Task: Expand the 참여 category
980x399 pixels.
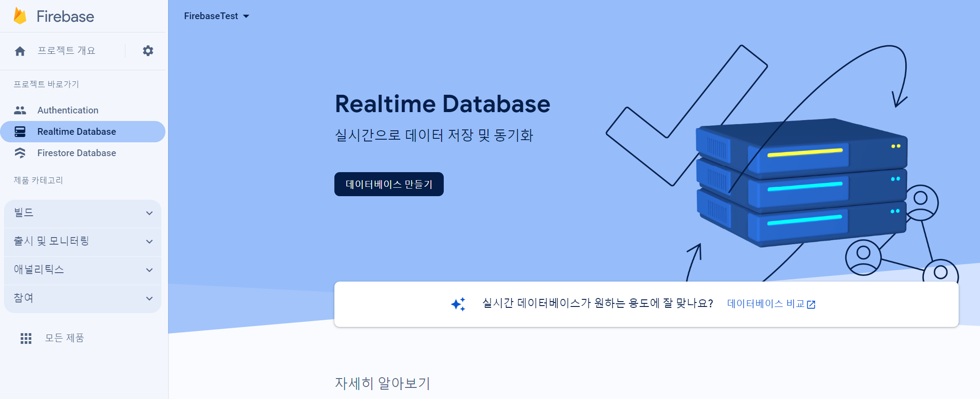Action: coord(83,299)
